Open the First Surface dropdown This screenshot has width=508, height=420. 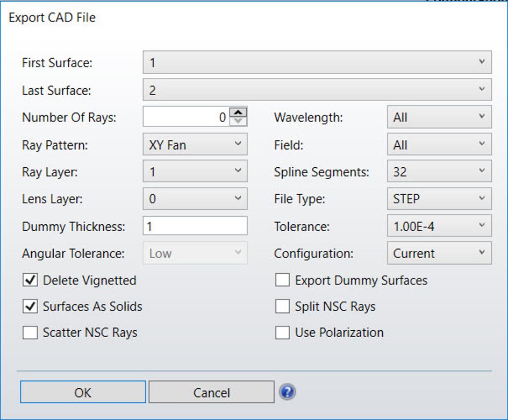(x=317, y=62)
